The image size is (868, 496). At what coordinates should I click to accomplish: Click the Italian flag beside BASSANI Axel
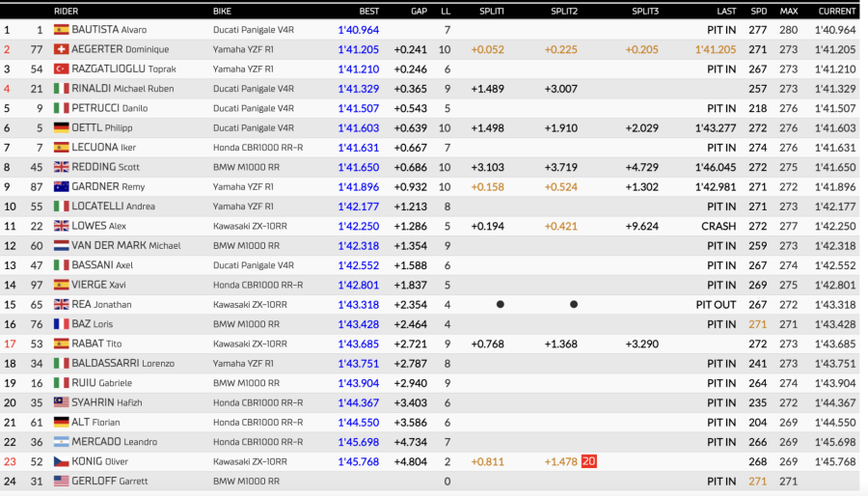pos(62,265)
